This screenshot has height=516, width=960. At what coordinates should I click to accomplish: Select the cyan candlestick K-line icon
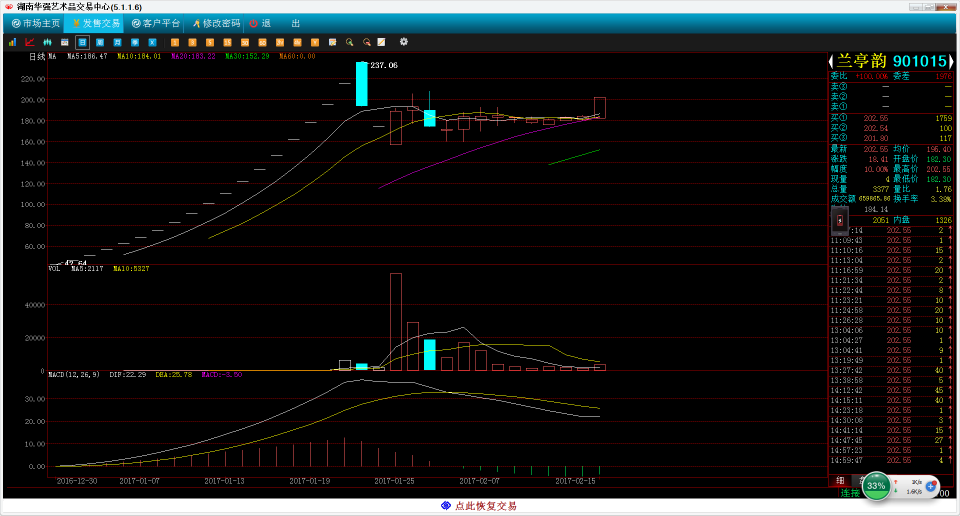[x=47, y=42]
